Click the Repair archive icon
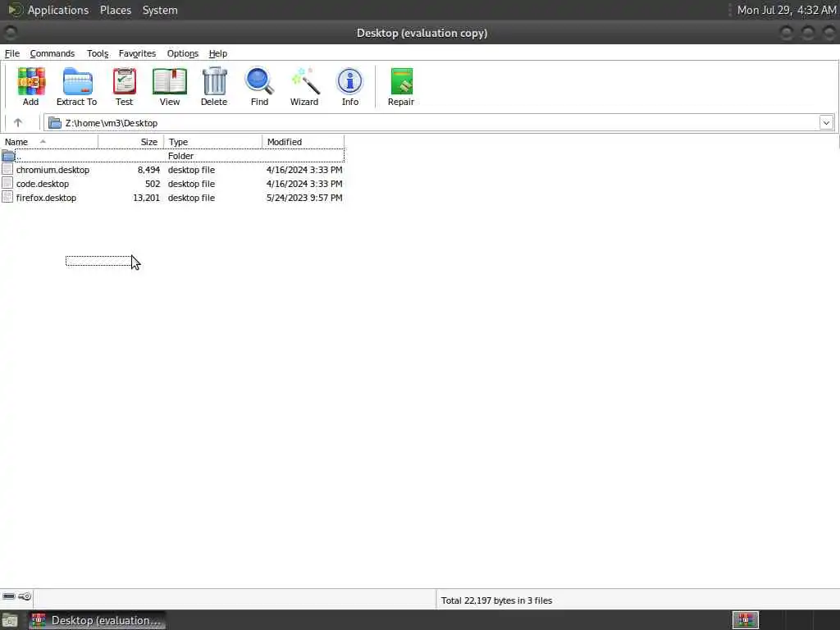This screenshot has height=630, width=840. click(x=401, y=81)
